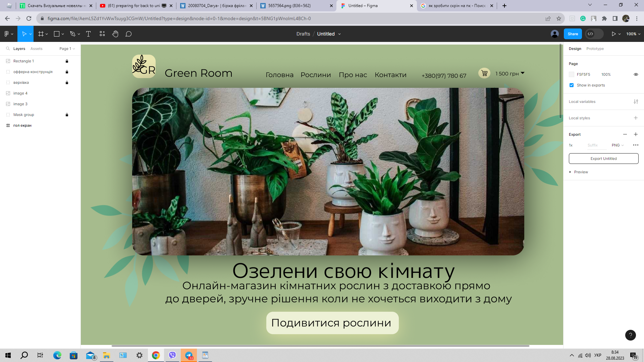Click the F5F5F5 page color swatch
Screen dimensions: 644x362
tap(572, 74)
